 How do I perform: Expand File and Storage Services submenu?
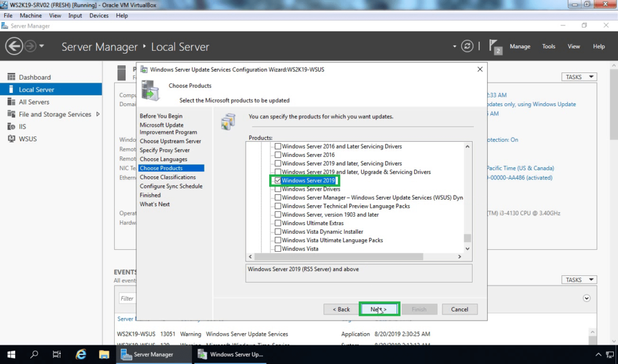pyautogui.click(x=98, y=114)
